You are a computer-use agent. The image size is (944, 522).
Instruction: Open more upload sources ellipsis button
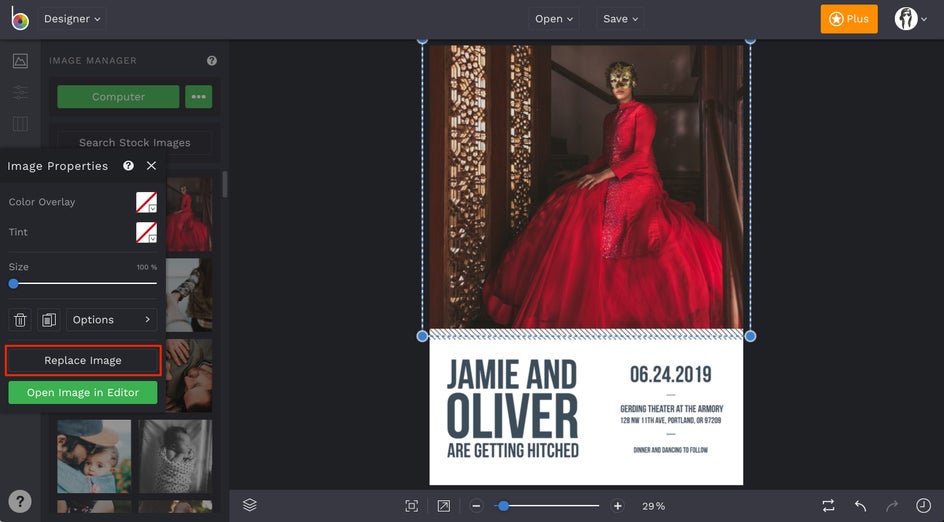click(x=199, y=96)
